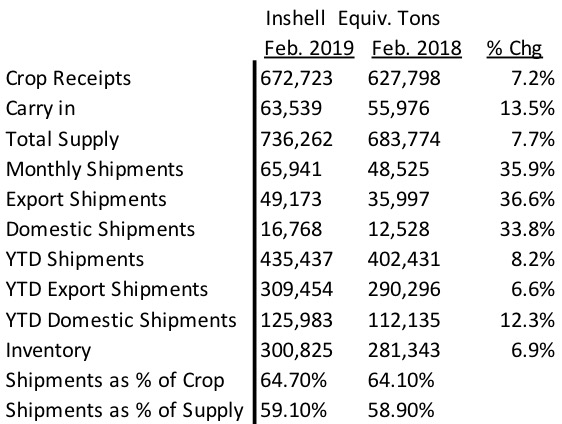Screen dimensions: 562x424
Task: Select the Carry in row label
Action: 41,109
